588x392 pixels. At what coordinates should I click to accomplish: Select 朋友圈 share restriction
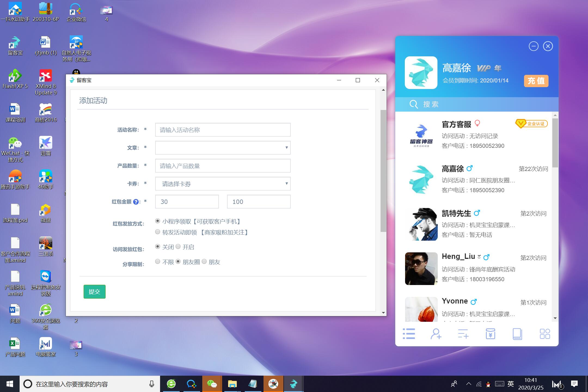[x=178, y=262]
